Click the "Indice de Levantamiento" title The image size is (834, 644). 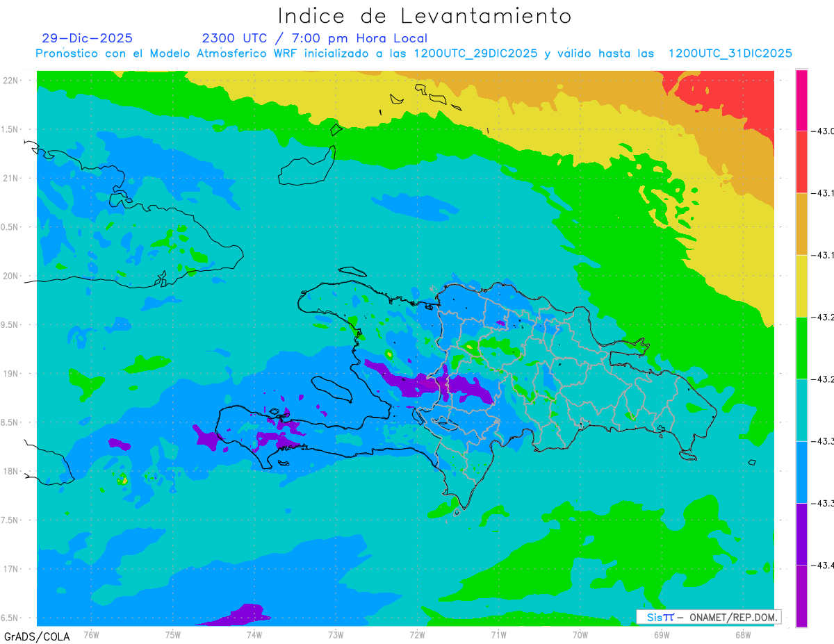pos(425,16)
